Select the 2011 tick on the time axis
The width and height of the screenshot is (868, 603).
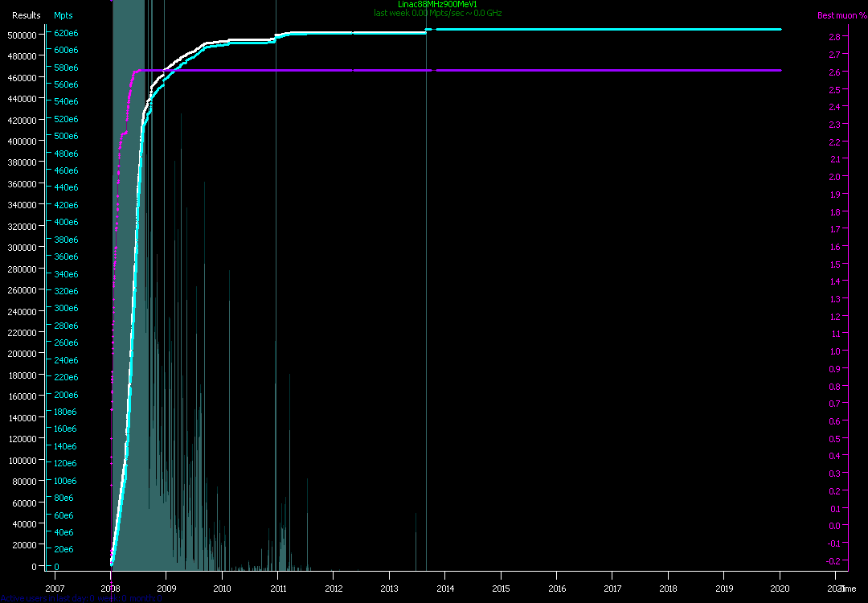278,589
